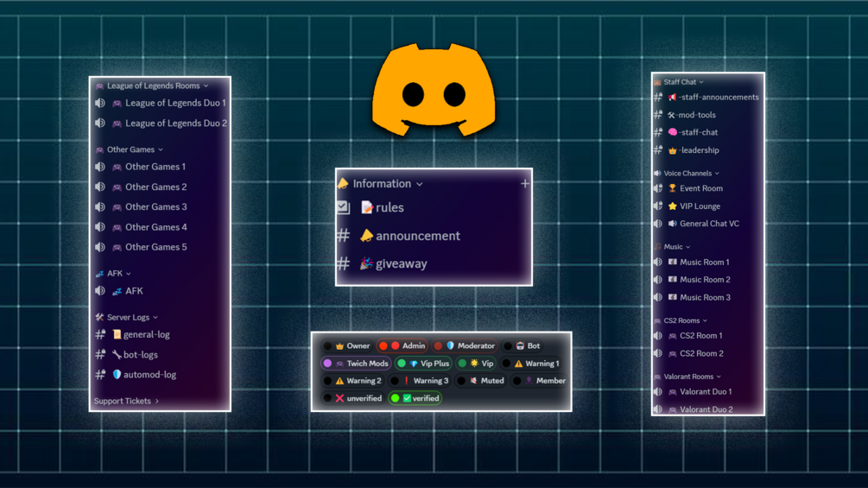Expand the Support Tickets category

(126, 401)
